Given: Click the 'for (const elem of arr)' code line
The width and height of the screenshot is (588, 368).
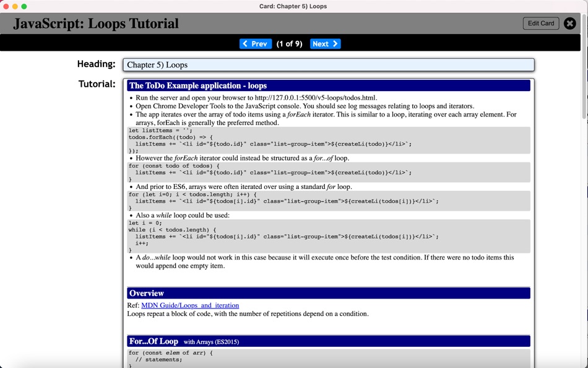Looking at the screenshot, I should tap(171, 353).
